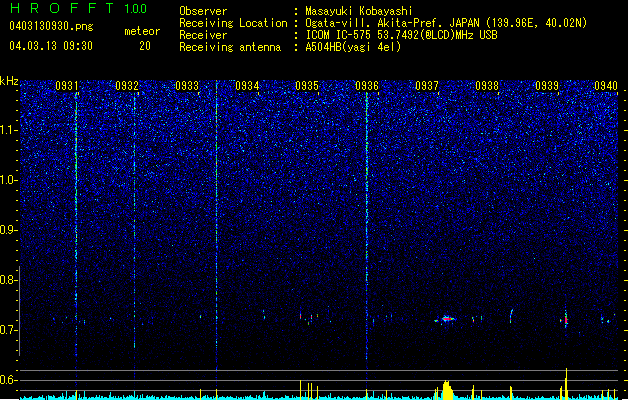
Task: Click time marker 0939
Action: (547, 86)
